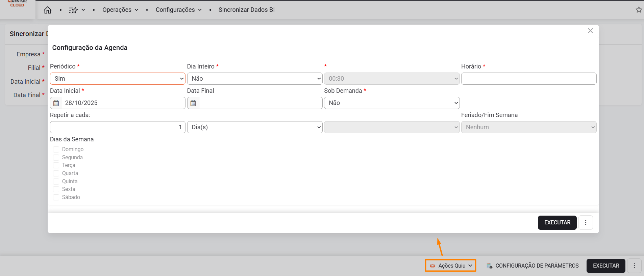Expand the Periódico dropdown
Screen dimensions: 644x276
[x=117, y=79]
